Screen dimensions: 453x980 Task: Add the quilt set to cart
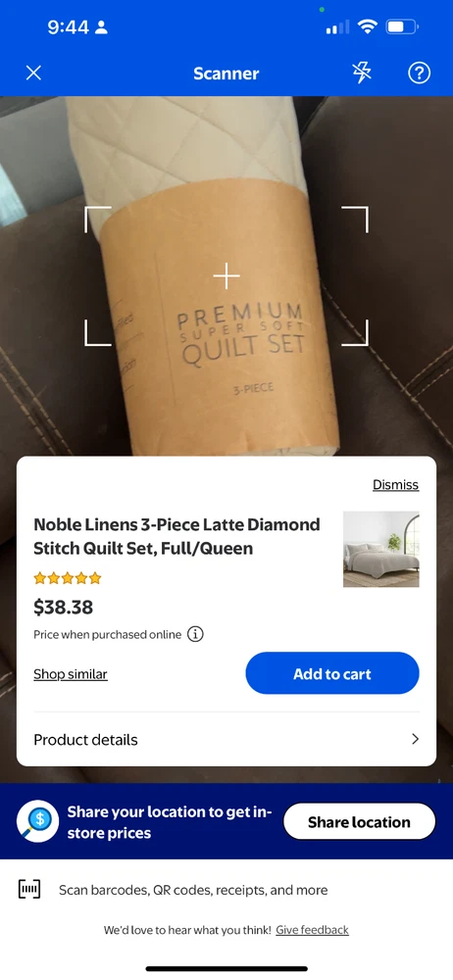point(332,673)
